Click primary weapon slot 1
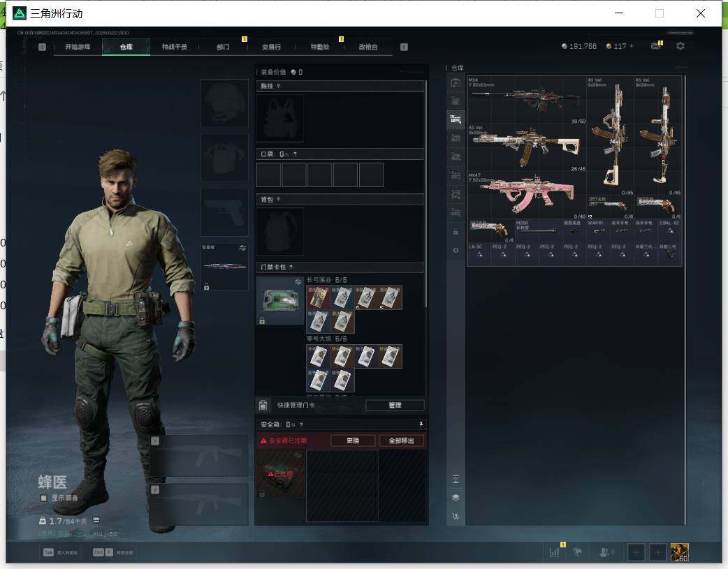This screenshot has width=728, height=569. (199, 455)
